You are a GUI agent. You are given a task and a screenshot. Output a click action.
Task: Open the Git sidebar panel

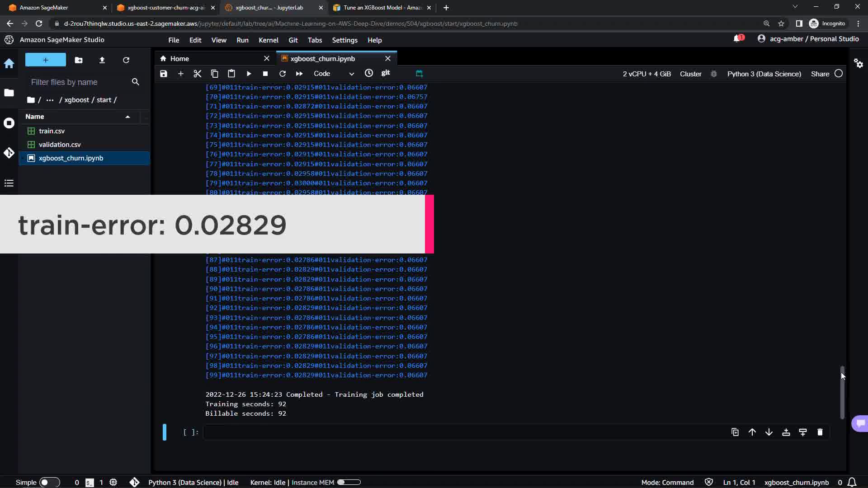(x=9, y=153)
